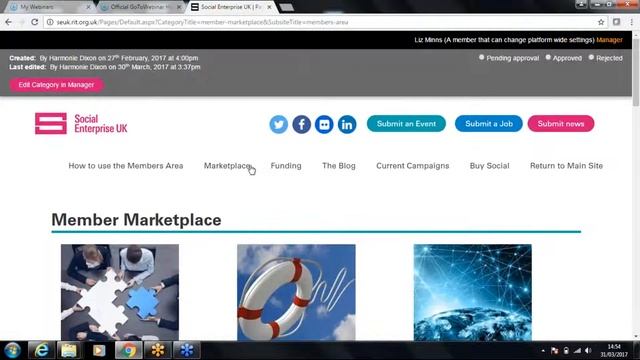Open the media player taskbar icon
Image resolution: width=640 pixels, height=360 pixels.
point(99,350)
